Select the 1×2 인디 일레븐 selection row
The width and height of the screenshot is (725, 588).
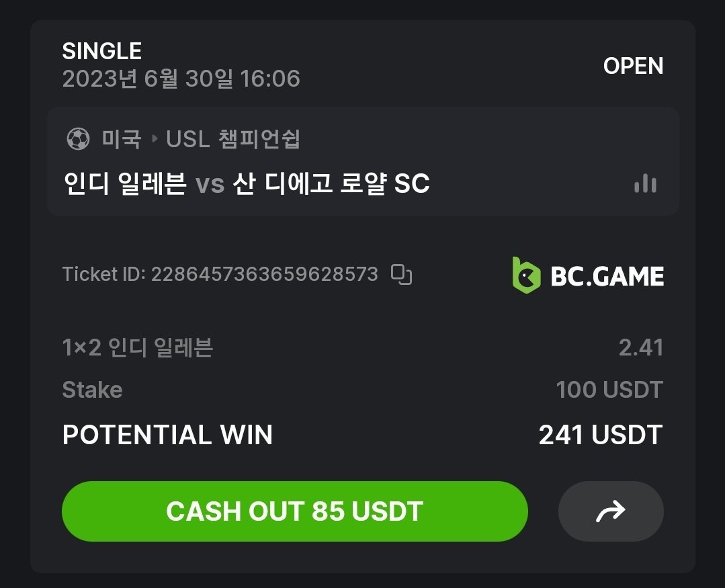coord(137,348)
